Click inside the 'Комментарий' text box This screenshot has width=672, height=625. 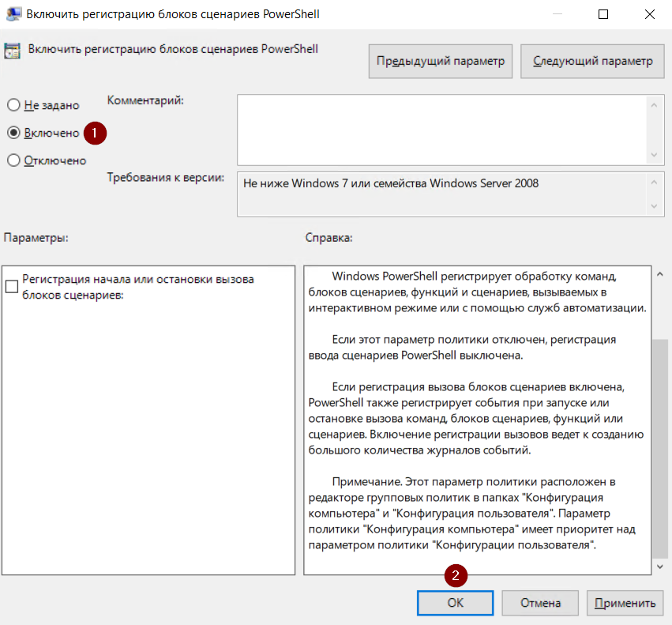pos(441,130)
